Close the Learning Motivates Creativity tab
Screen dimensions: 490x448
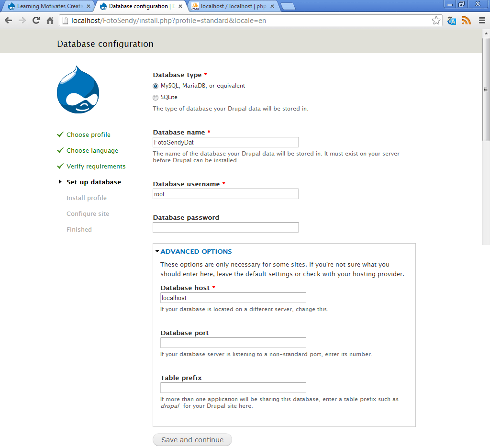pos(89,6)
